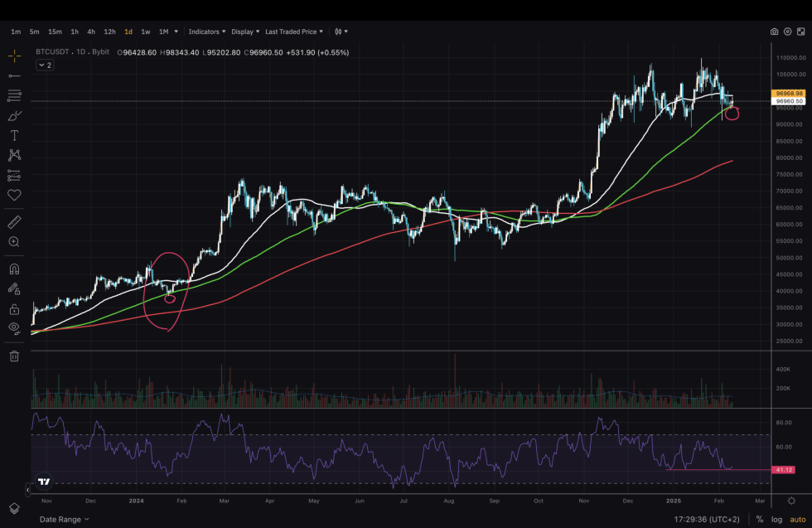Click the RSI value label on the magenta line
This screenshot has height=528, width=812.
point(783,468)
